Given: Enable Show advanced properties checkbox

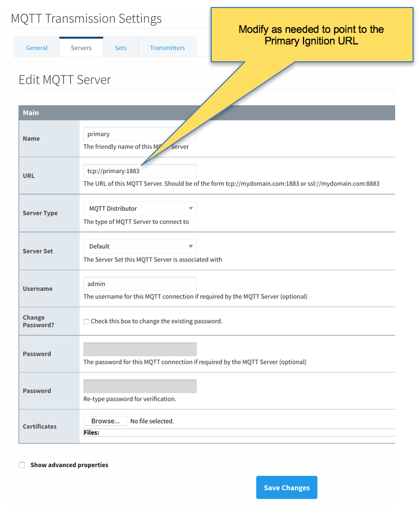Looking at the screenshot, I should pyautogui.click(x=22, y=465).
